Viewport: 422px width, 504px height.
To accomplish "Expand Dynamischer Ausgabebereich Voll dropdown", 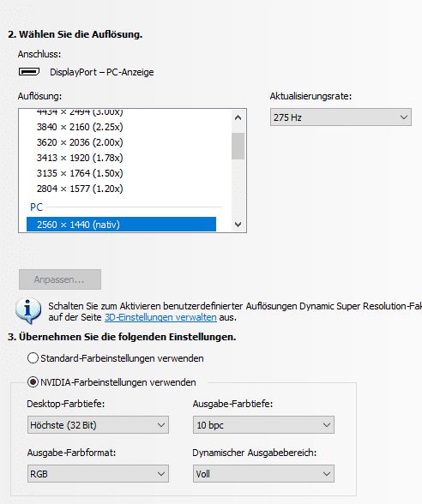I will 263,473.
